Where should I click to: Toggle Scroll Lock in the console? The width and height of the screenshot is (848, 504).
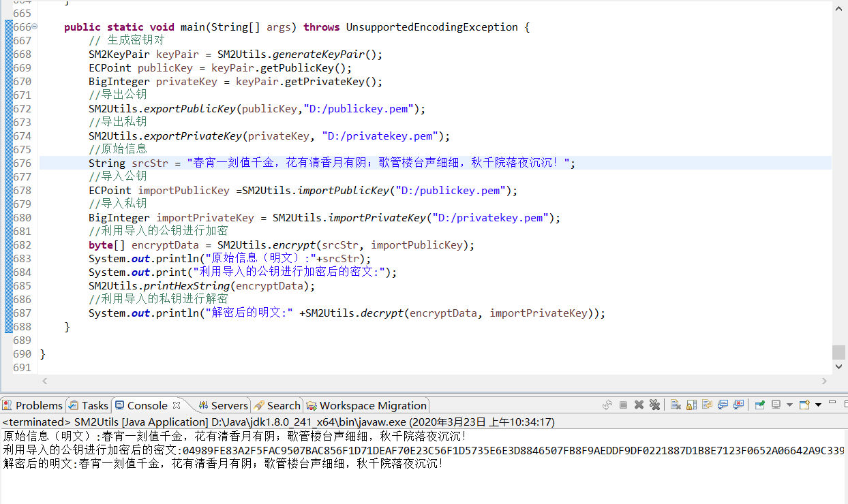[691, 405]
